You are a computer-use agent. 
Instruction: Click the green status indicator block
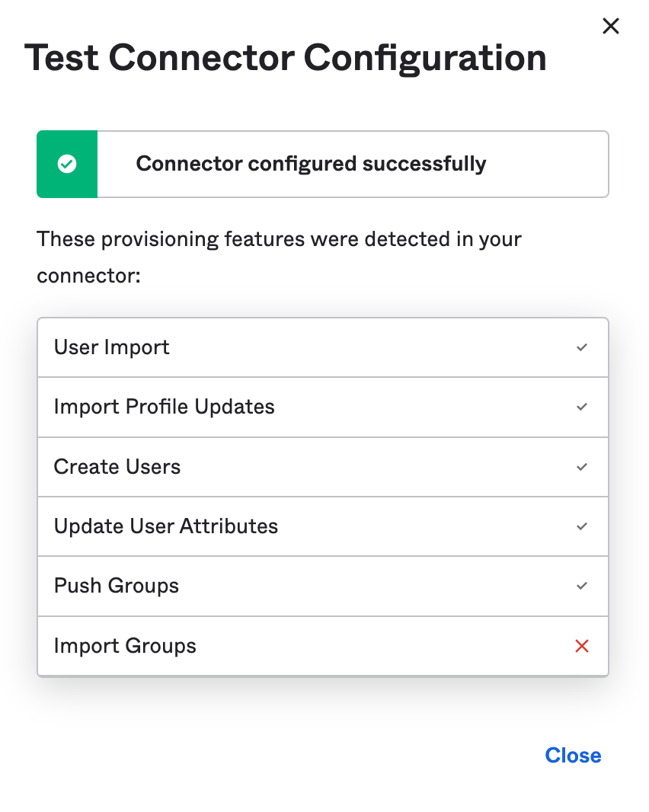click(x=66, y=163)
